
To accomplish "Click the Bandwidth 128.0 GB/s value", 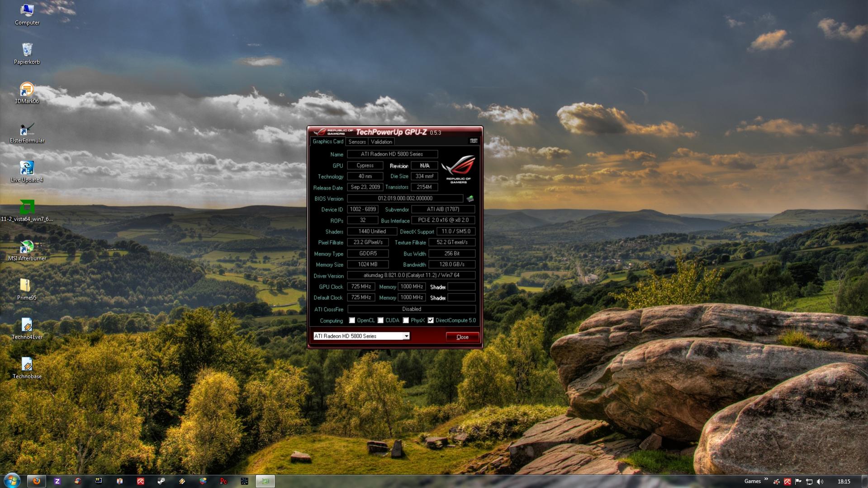I will pyautogui.click(x=452, y=265).
